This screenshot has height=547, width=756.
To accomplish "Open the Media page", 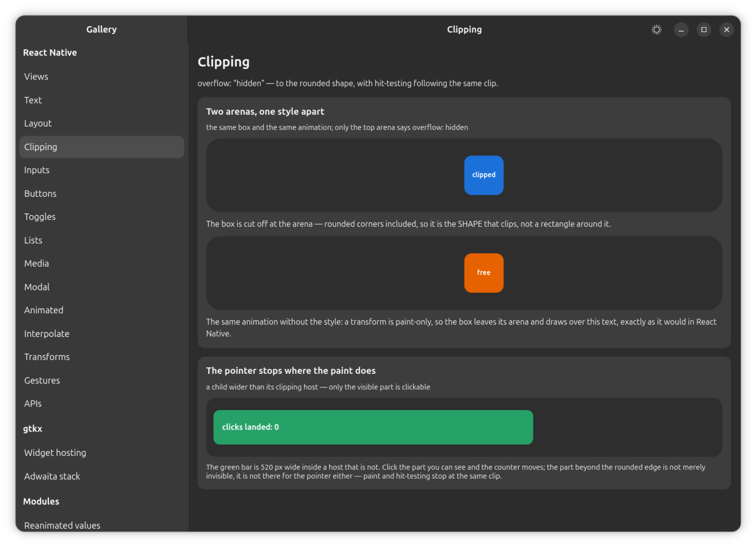I will (102, 263).
